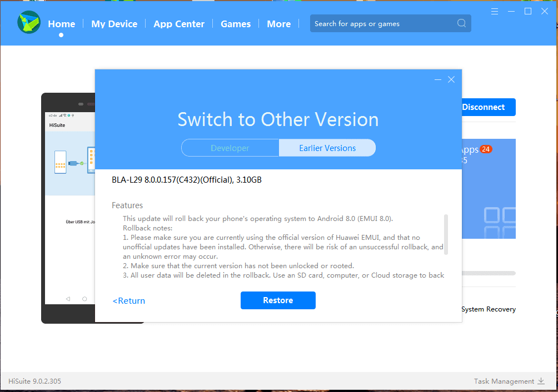
Task: Select the Earlier Versions tab
Action: tap(327, 148)
